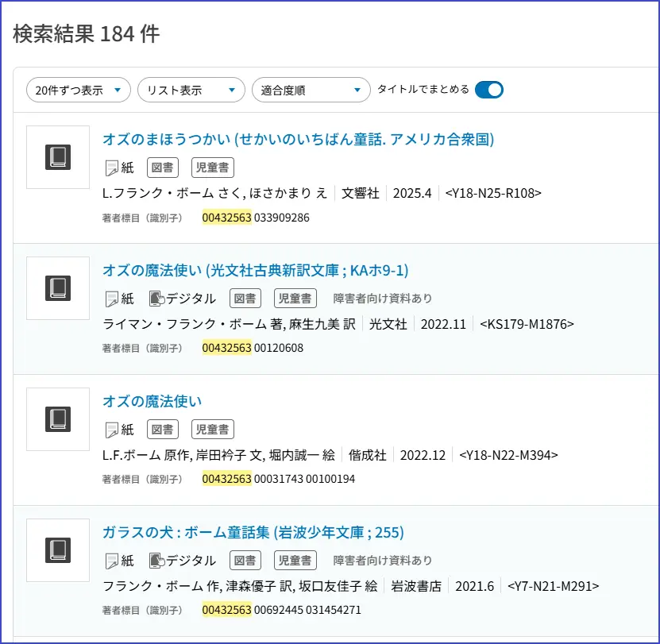Click paper icon in ガラスの犬 result

[112, 561]
